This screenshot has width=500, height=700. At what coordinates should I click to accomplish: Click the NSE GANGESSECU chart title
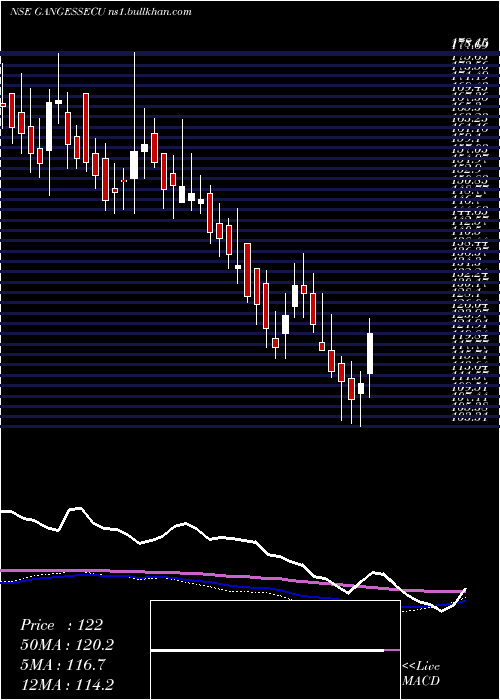58,12
